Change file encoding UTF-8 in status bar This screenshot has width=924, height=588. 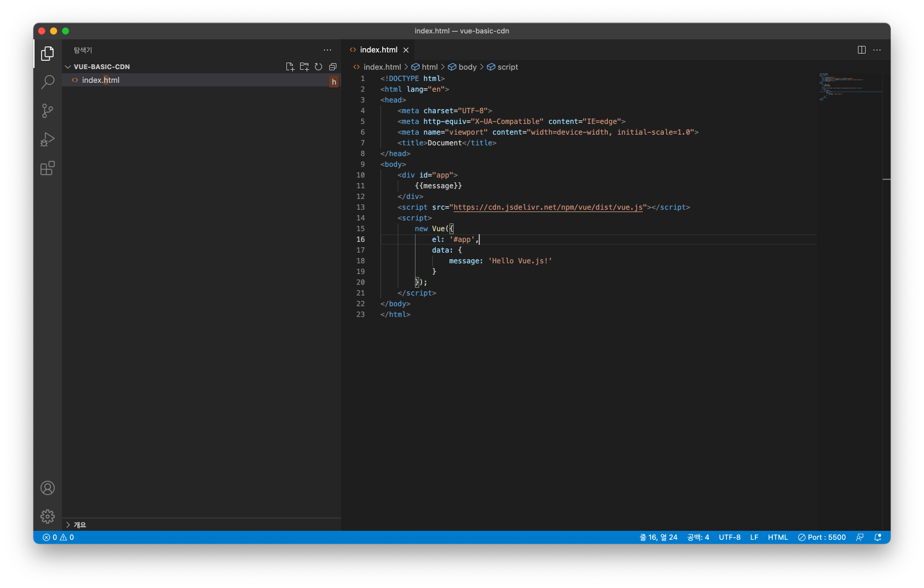click(729, 537)
